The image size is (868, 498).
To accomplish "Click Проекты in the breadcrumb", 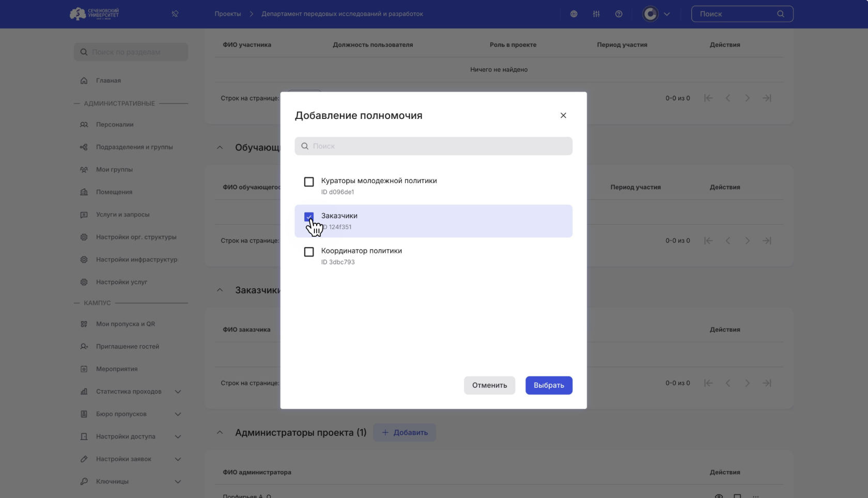I will [x=227, y=14].
